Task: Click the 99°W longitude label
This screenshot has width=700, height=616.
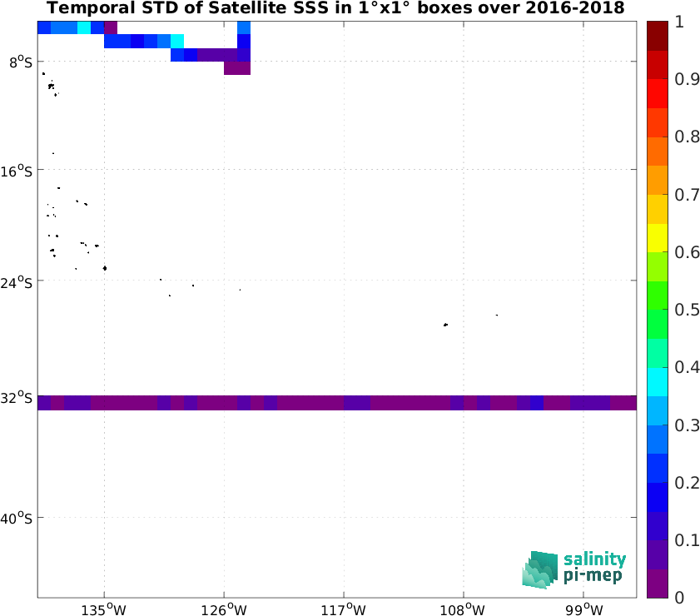Action: tap(584, 609)
